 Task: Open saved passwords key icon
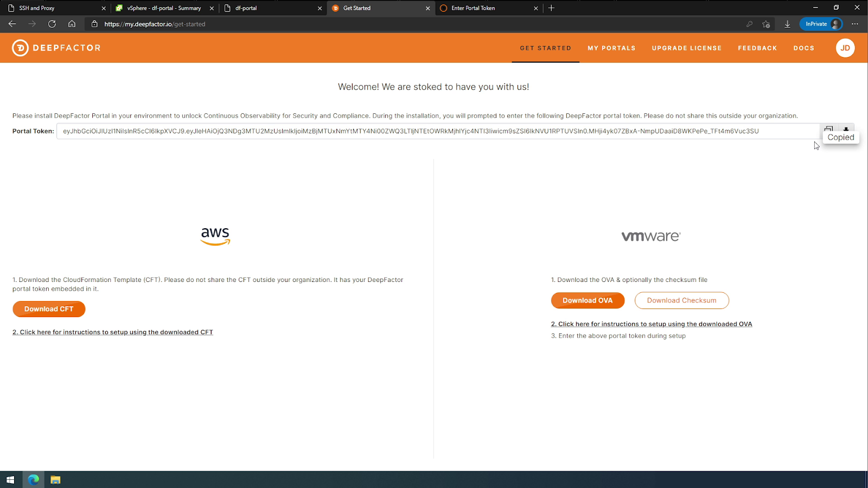point(749,24)
